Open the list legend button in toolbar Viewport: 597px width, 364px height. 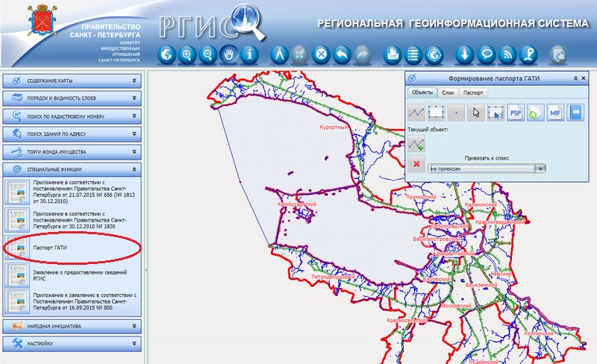click(x=413, y=55)
